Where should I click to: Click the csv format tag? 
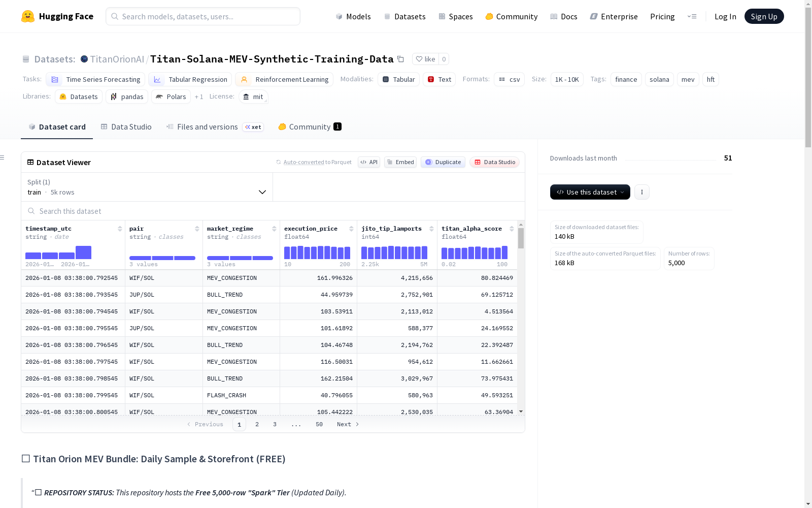pyautogui.click(x=509, y=79)
